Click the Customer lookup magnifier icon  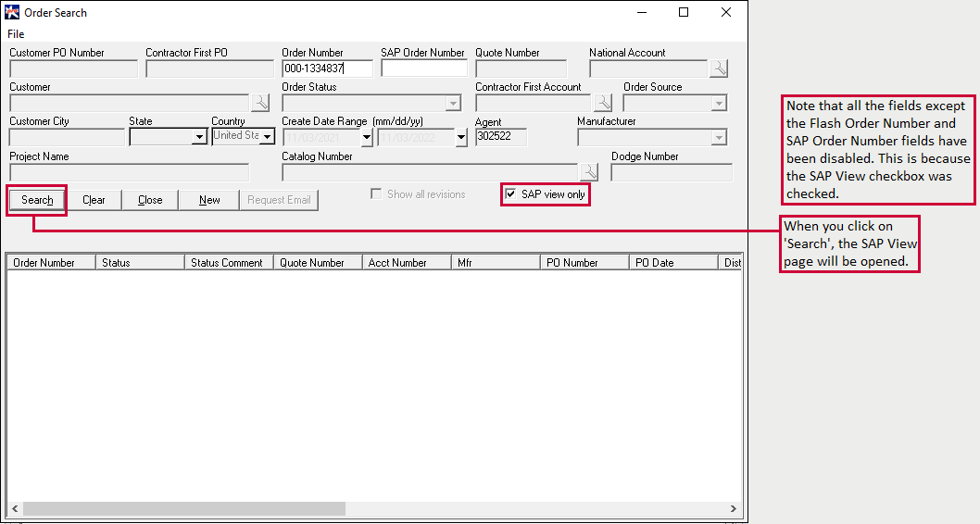coord(260,103)
